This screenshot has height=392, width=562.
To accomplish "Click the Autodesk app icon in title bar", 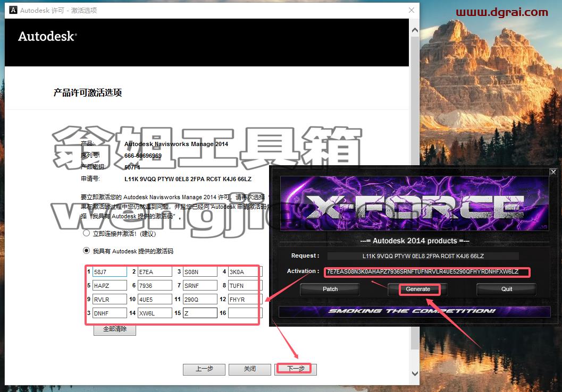I will click(x=13, y=10).
